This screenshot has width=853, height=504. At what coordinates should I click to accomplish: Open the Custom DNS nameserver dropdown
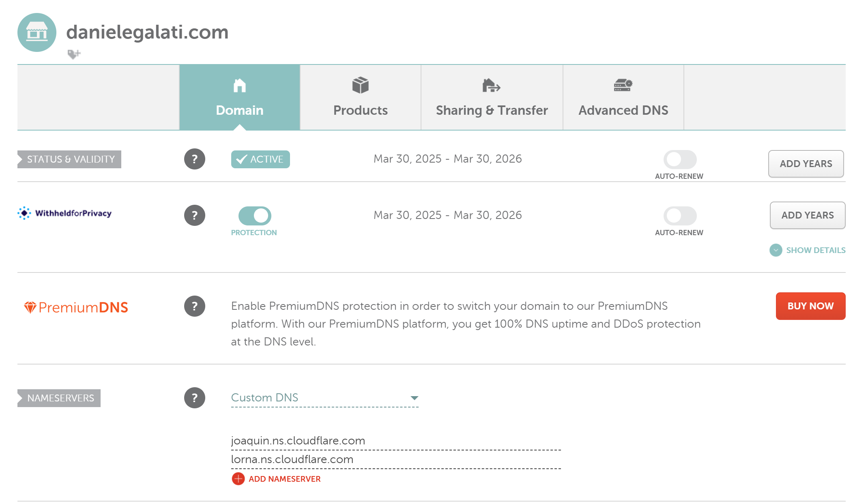[x=324, y=398]
